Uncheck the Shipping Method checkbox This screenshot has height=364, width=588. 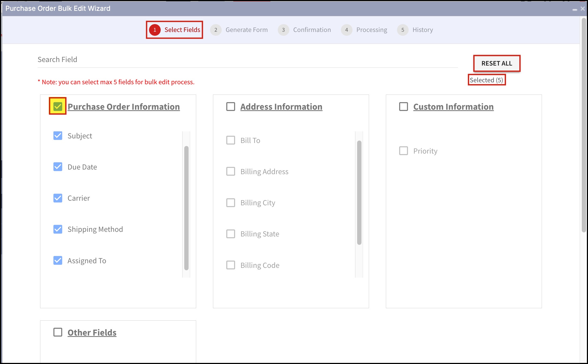pos(58,229)
